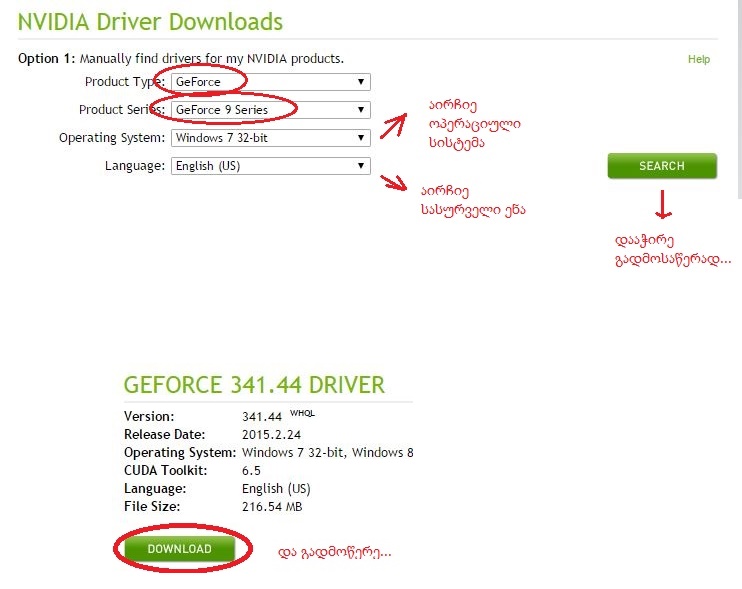Open the Help link
Viewport: 742px width, 589px height.
[x=698, y=59]
